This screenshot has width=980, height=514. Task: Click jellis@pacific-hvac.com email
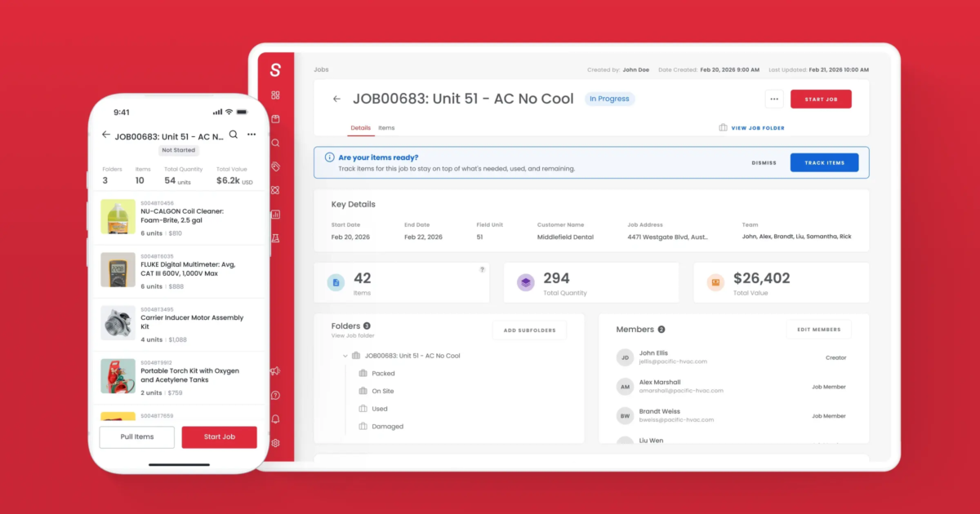click(x=673, y=361)
